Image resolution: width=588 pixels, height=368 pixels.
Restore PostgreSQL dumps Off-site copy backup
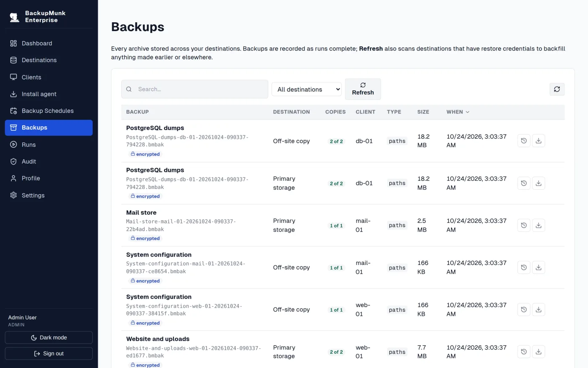(524, 141)
